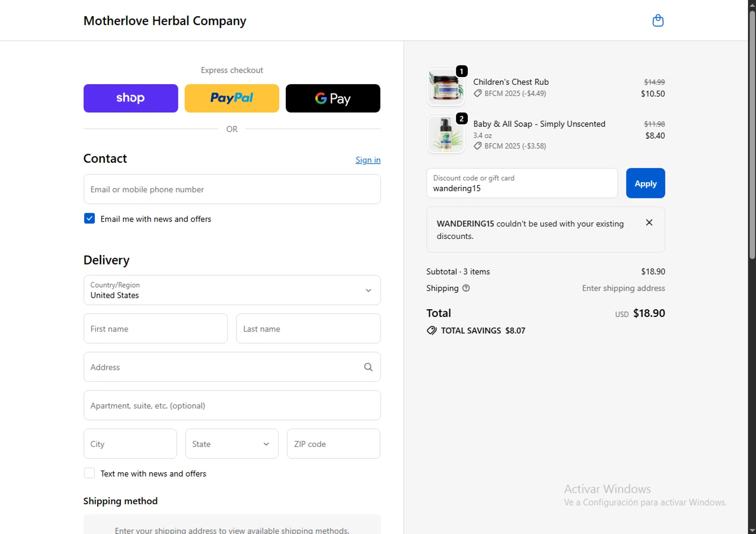Click Children's Chest Rub discount tag icon
The width and height of the screenshot is (756, 534).
click(477, 93)
